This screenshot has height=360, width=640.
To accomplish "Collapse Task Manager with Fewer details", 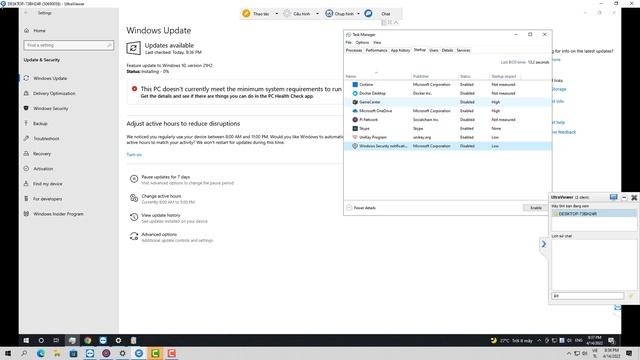I will click(x=361, y=208).
